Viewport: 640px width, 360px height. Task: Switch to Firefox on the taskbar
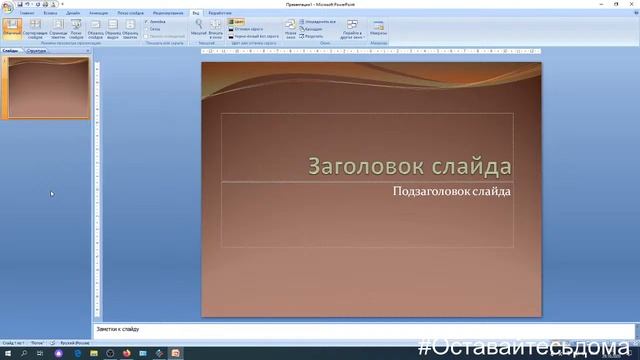tap(127, 353)
